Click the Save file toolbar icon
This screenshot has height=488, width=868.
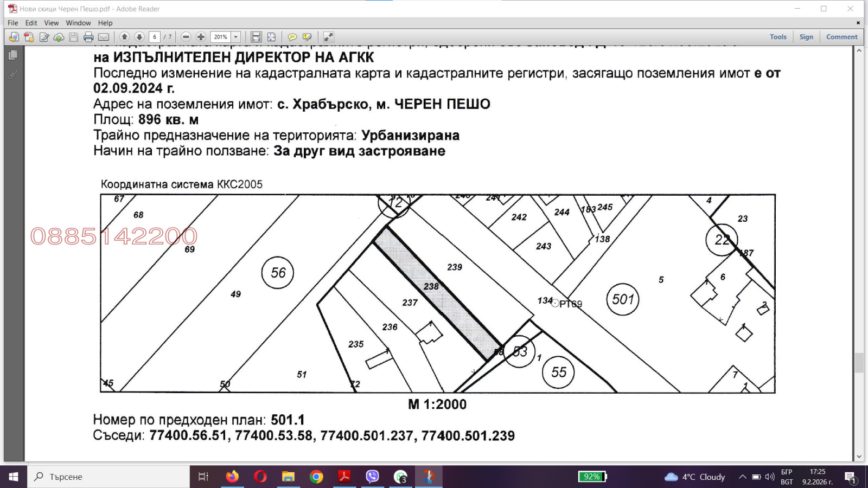[74, 37]
